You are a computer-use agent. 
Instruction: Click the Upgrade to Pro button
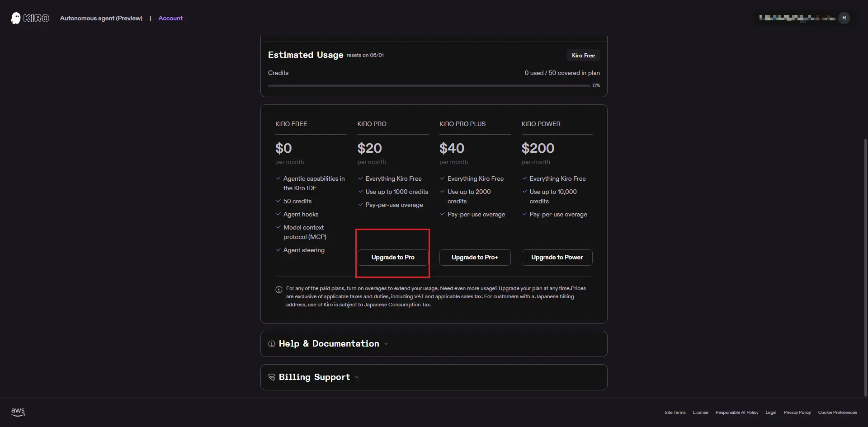[393, 258]
